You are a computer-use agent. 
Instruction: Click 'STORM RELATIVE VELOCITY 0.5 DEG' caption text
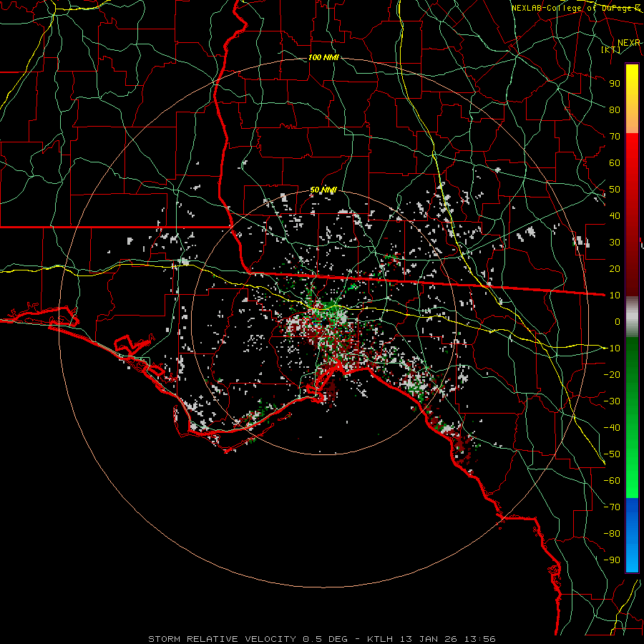[248, 639]
